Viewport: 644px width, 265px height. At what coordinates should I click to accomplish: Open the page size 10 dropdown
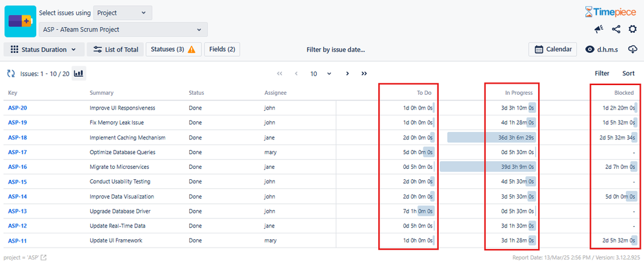click(x=321, y=74)
